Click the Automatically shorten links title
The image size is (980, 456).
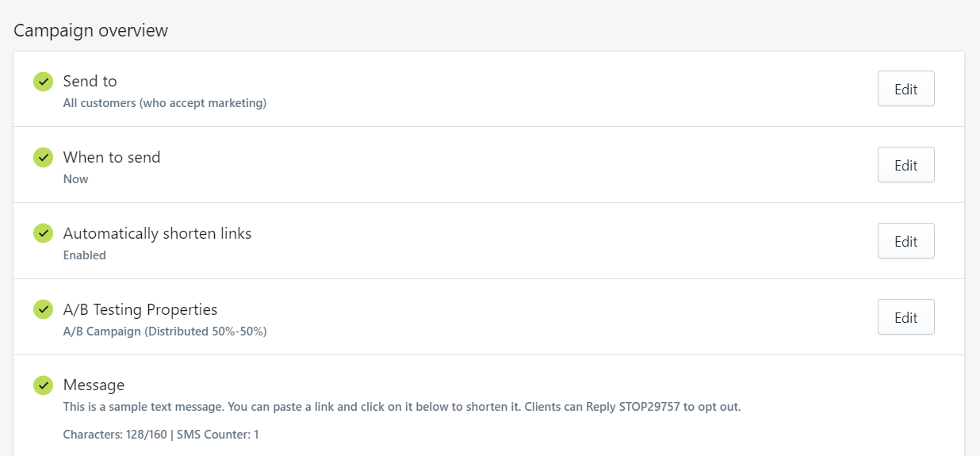158,233
